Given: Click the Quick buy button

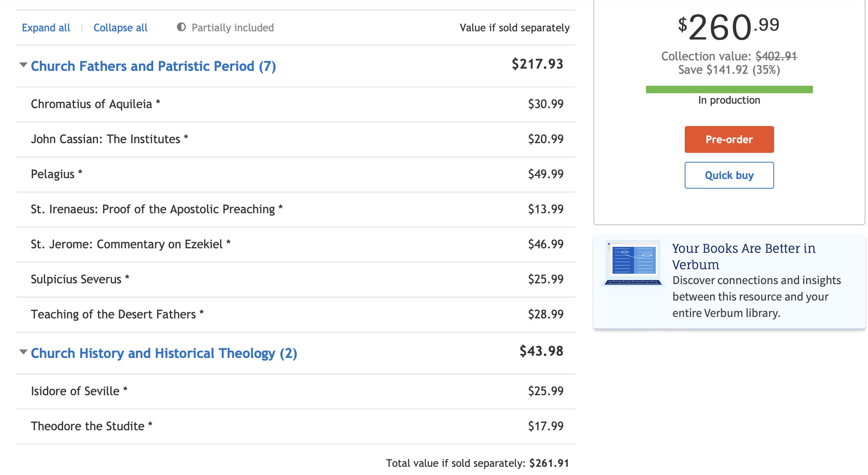Looking at the screenshot, I should 729,175.
